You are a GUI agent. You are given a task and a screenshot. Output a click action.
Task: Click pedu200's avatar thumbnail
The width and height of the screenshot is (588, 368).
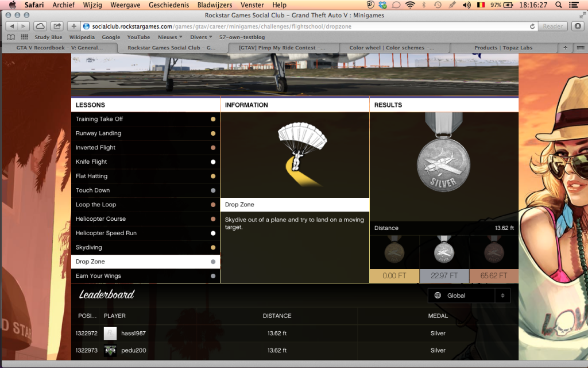click(x=110, y=350)
